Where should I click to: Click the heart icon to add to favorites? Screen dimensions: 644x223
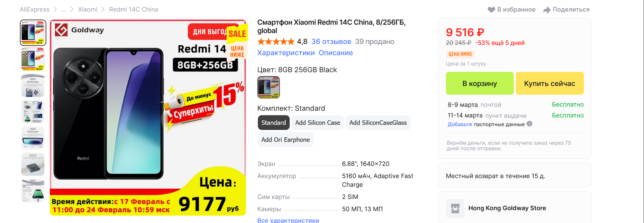[x=491, y=10]
